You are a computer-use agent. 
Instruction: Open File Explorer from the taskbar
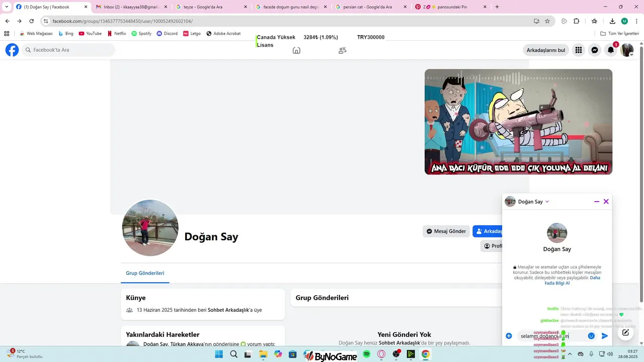[x=263, y=354]
